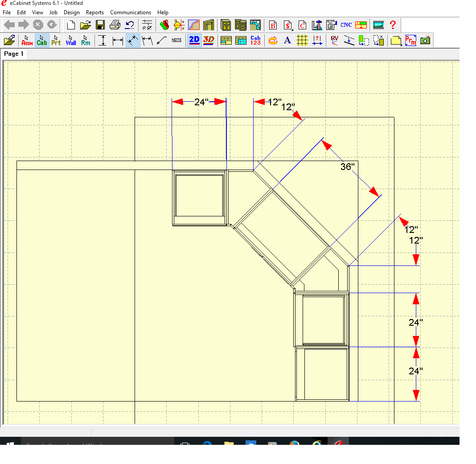Expand the Job menu
Viewport: 476px width, 464px height.
53,12
